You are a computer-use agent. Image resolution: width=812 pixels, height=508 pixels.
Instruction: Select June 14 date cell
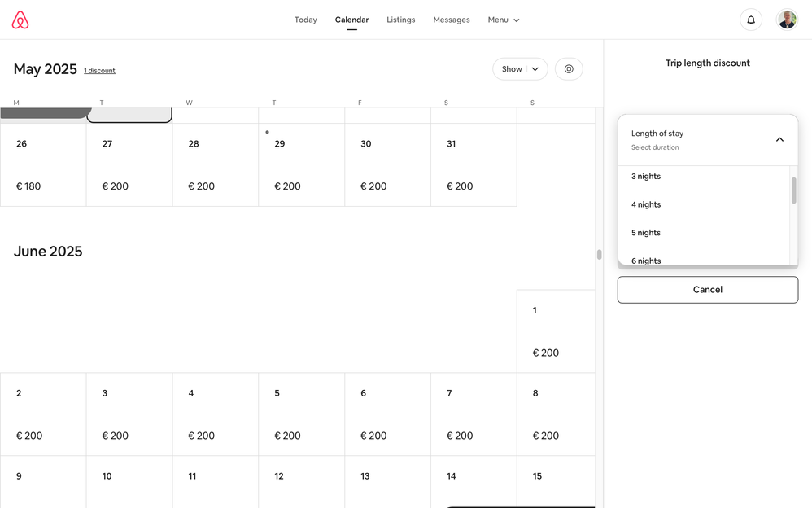(x=474, y=482)
